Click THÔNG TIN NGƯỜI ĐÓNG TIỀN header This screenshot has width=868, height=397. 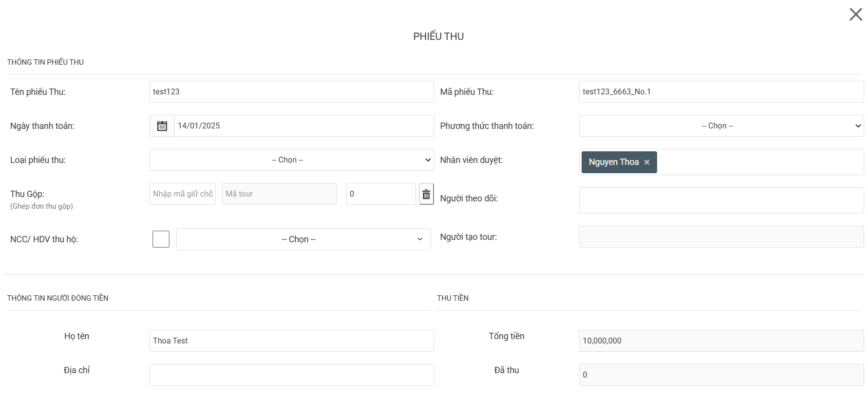57,298
